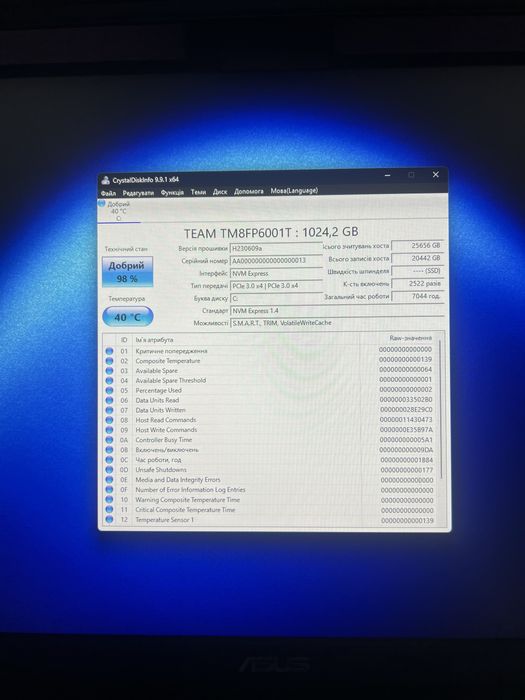Open the Файл menu

tap(108, 193)
